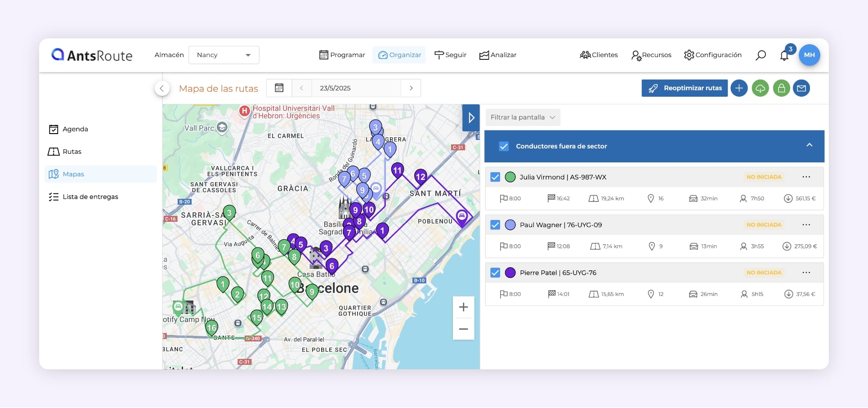Click the search magnifier icon
Viewport: 868px width, 408px height.
[761, 55]
